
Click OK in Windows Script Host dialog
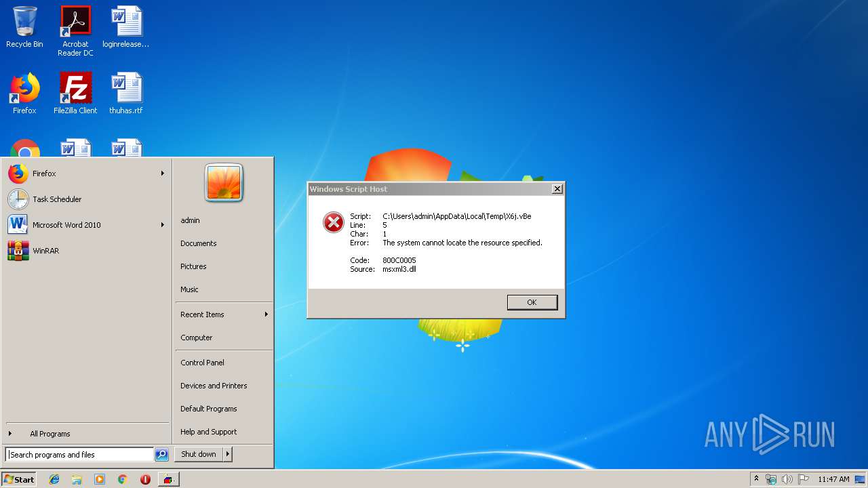click(532, 302)
